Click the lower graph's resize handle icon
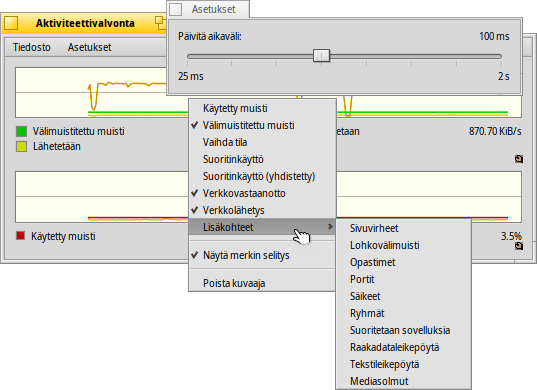The width and height of the screenshot is (537, 390). pos(519,246)
